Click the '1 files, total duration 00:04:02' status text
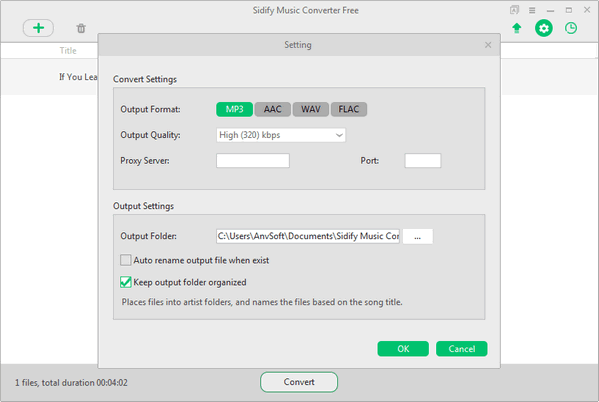Image resolution: width=599 pixels, height=402 pixels. [x=71, y=383]
